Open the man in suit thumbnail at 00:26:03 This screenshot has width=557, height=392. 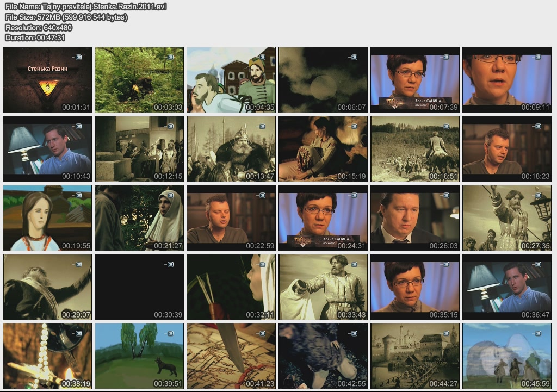point(415,217)
